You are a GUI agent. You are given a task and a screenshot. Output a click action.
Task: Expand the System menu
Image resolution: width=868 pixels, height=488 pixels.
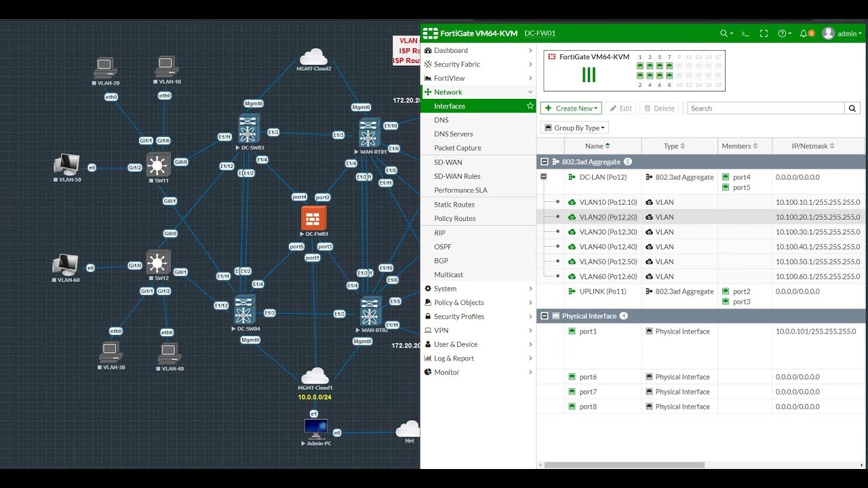click(x=478, y=289)
